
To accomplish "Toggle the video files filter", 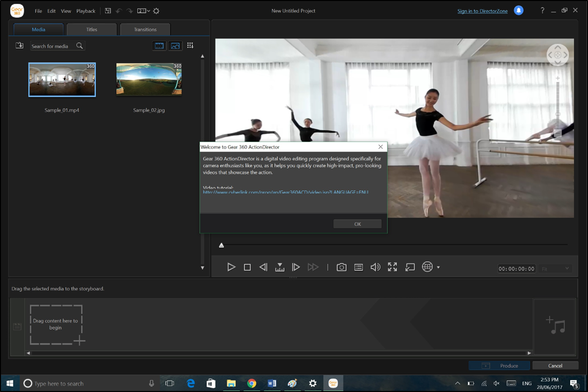I will point(159,46).
